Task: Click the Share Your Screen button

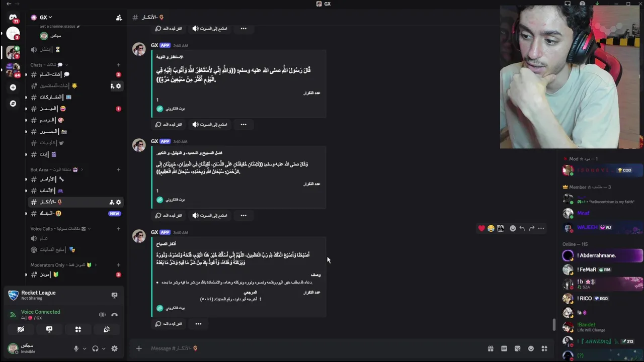Action: click(x=49, y=329)
